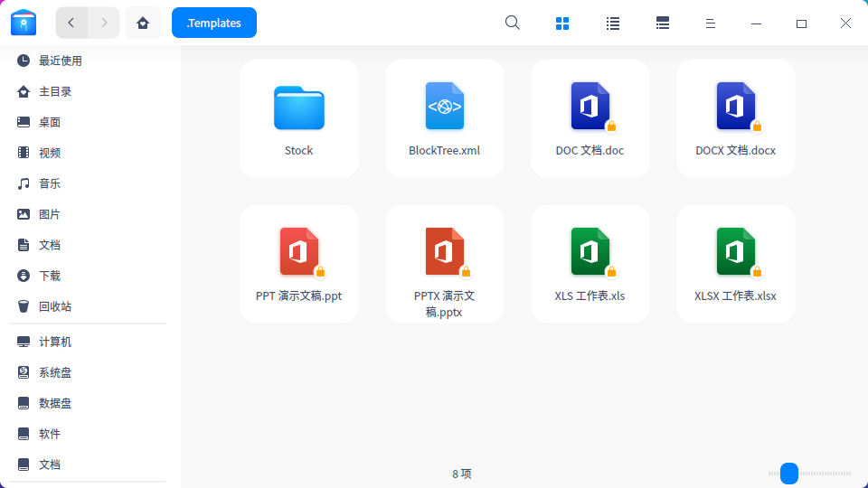This screenshot has width=868, height=488.
Task: Click the DOC 文档.doc file name
Action: click(x=590, y=151)
